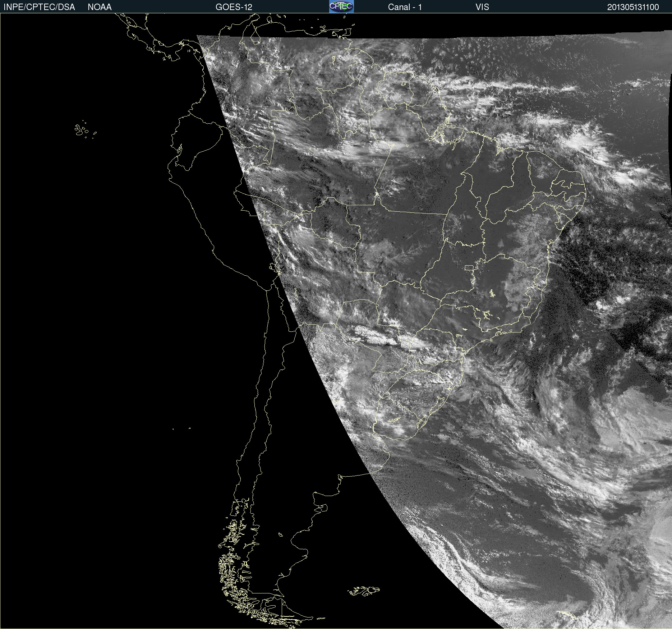Click the NOAA label in header
Viewport: 672px width, 629px height.
(x=100, y=7)
